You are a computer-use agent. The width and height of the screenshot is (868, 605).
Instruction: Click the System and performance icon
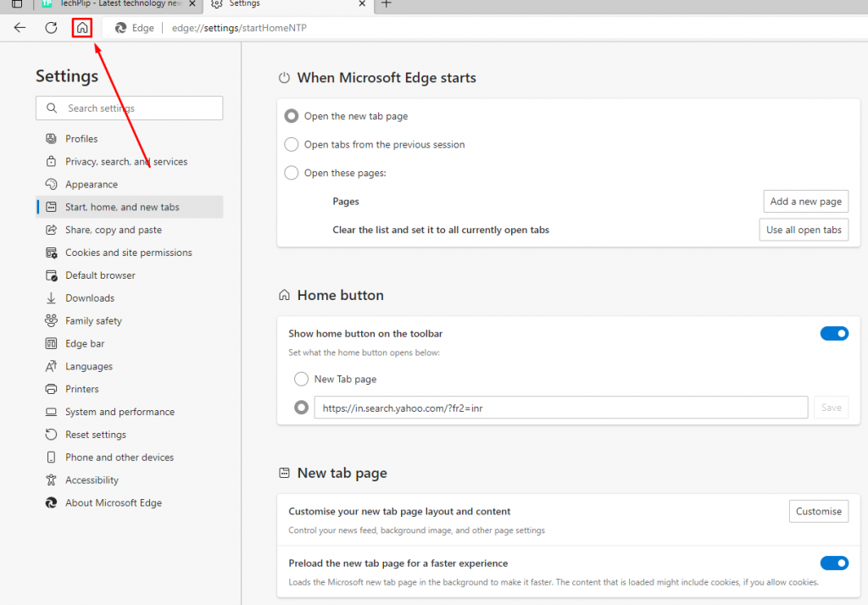[x=51, y=412]
